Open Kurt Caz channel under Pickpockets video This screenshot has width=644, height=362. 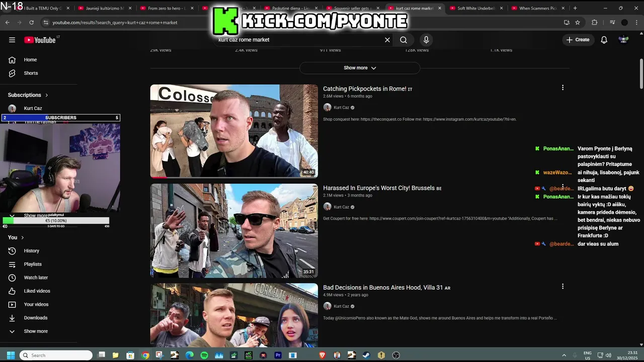point(341,108)
